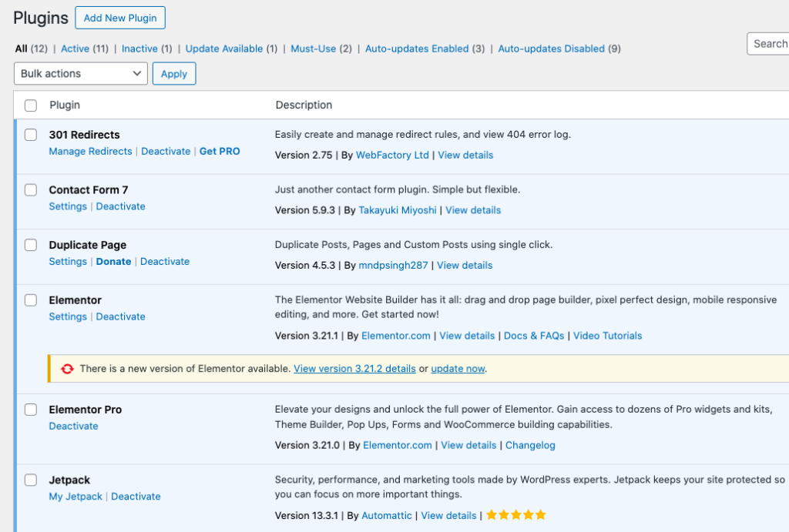The image size is (789, 532).
Task: View details for Contact Form 7
Action: [x=473, y=210]
